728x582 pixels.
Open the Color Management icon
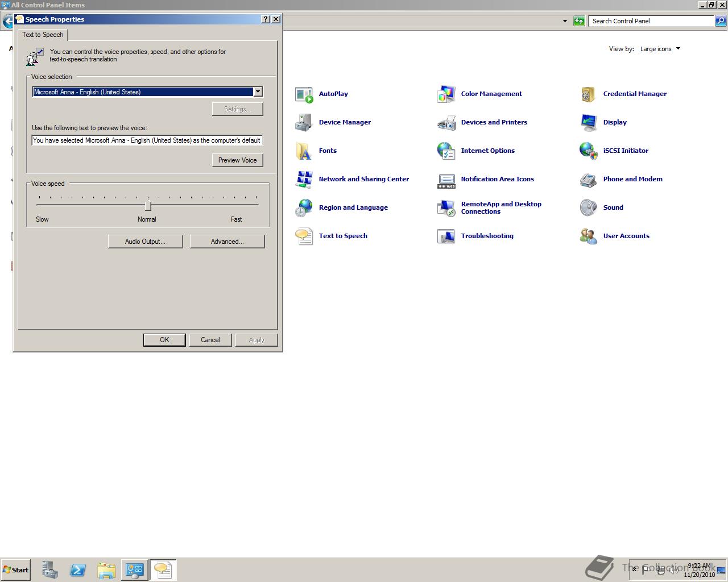point(446,94)
